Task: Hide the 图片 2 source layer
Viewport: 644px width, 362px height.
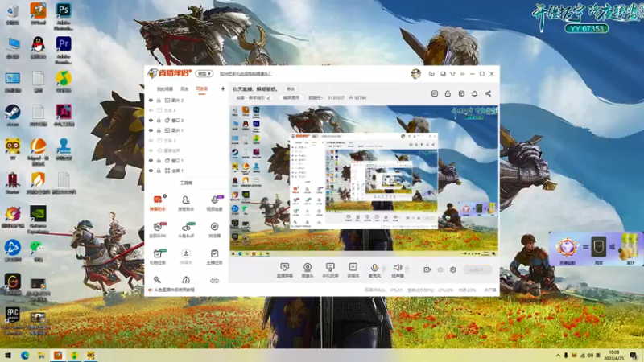Action: pos(151,100)
